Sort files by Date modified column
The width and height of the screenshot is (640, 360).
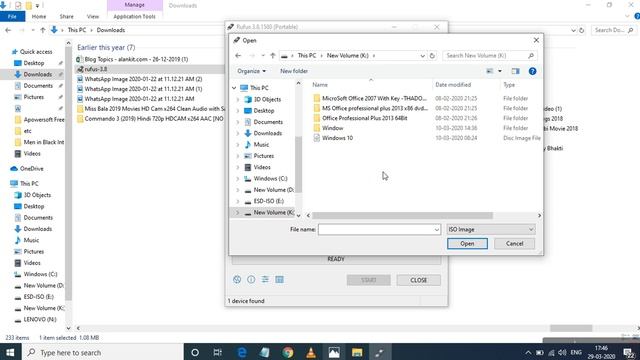click(453, 85)
